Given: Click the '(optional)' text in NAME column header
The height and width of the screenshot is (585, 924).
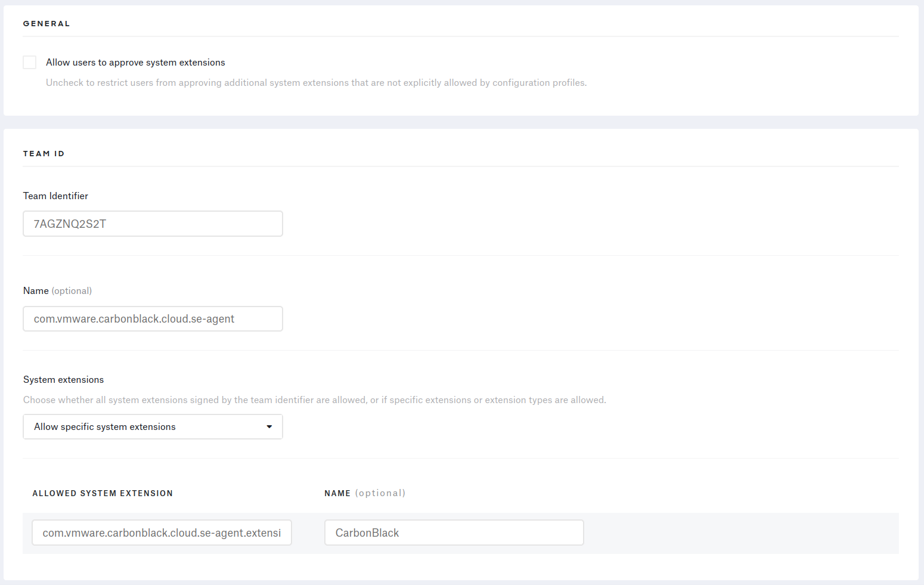Looking at the screenshot, I should click(380, 493).
